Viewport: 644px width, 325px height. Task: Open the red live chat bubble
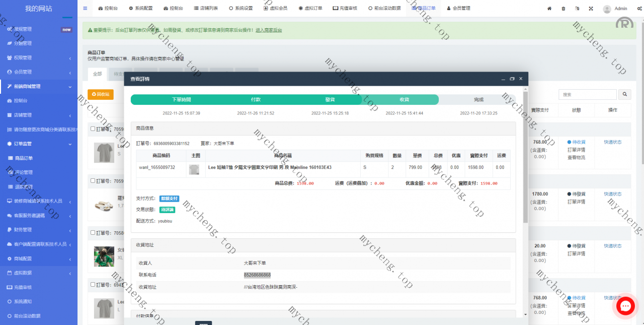625,306
